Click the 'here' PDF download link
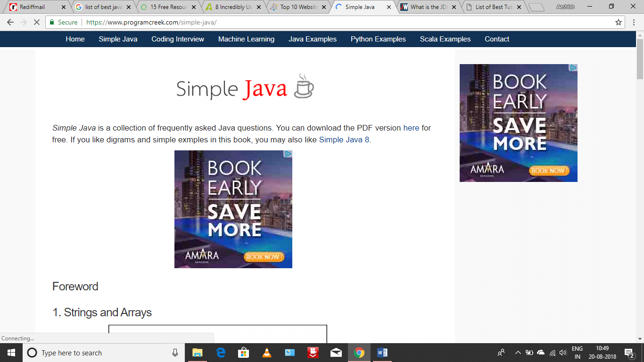 coord(411,128)
